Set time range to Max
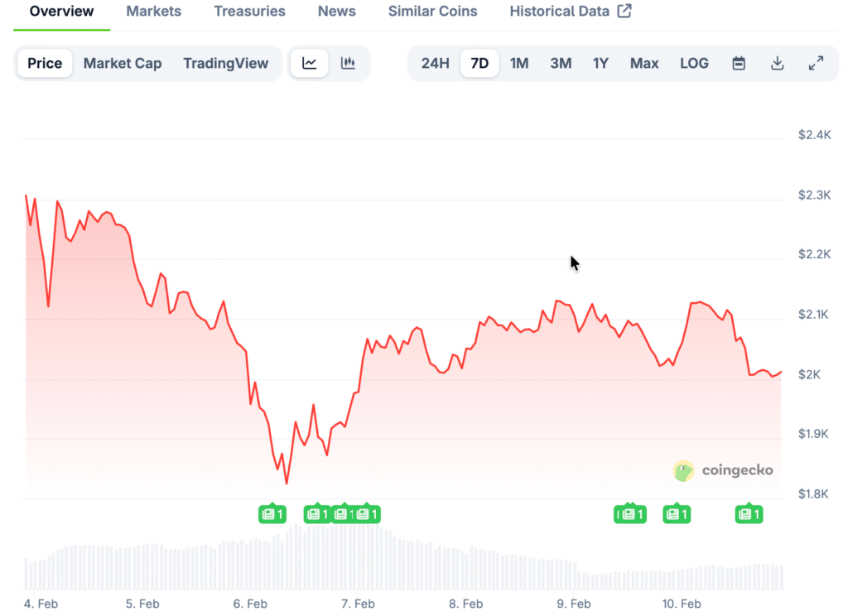The height and width of the screenshot is (616, 848). tap(644, 64)
